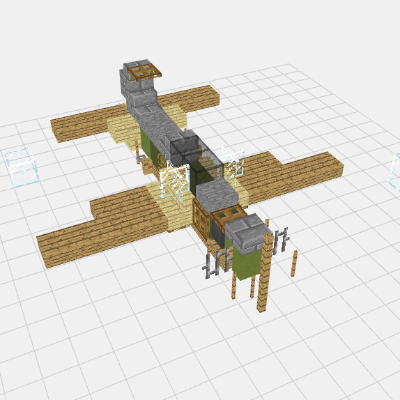Select the stone brick tail fin
This screenshot has height=400, width=400.
(x=137, y=87)
